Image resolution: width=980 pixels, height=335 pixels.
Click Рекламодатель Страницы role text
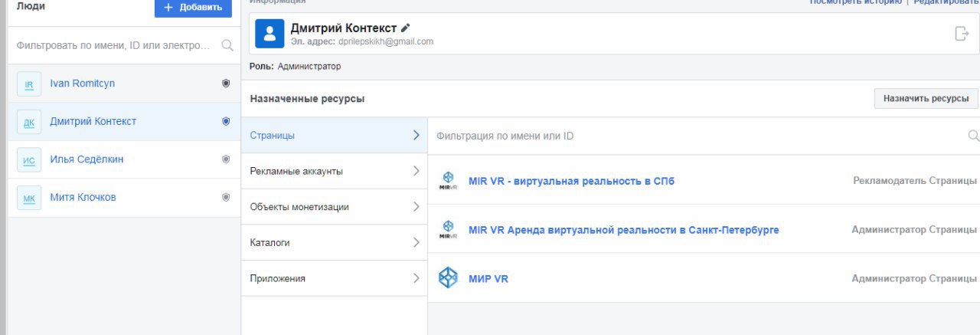(915, 181)
